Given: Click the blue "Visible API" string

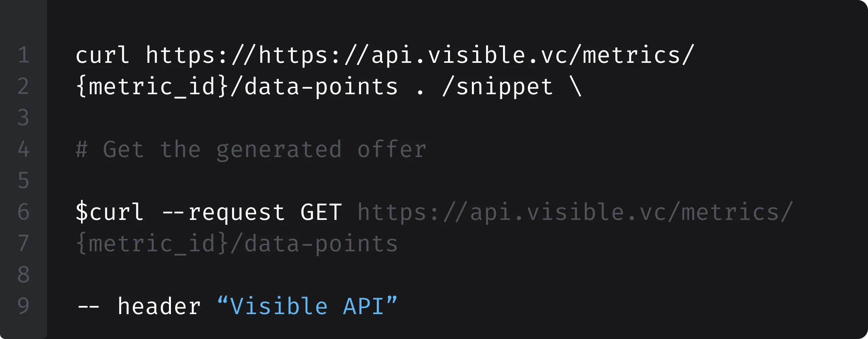Looking at the screenshot, I should (307, 306).
